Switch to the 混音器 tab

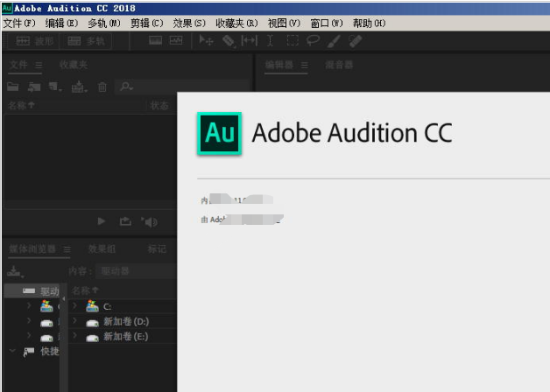(x=339, y=65)
